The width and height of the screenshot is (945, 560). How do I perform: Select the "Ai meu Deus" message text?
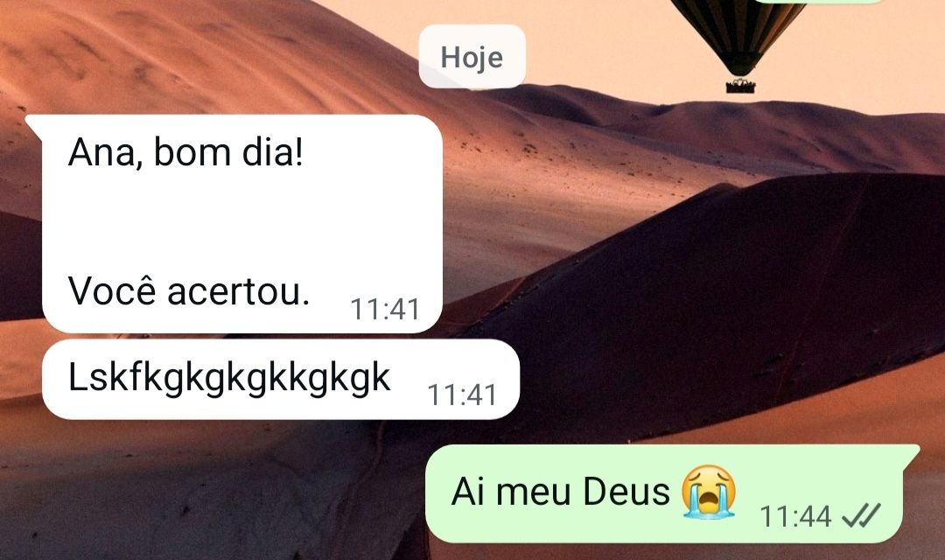561,491
